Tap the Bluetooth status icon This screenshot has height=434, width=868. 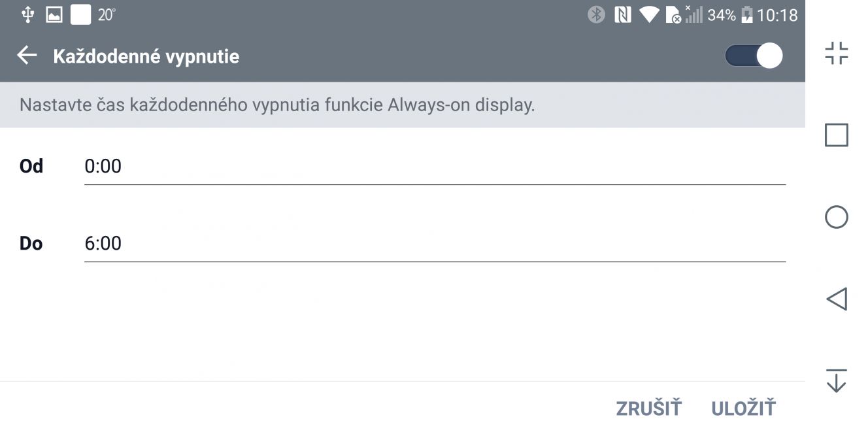pyautogui.click(x=596, y=14)
